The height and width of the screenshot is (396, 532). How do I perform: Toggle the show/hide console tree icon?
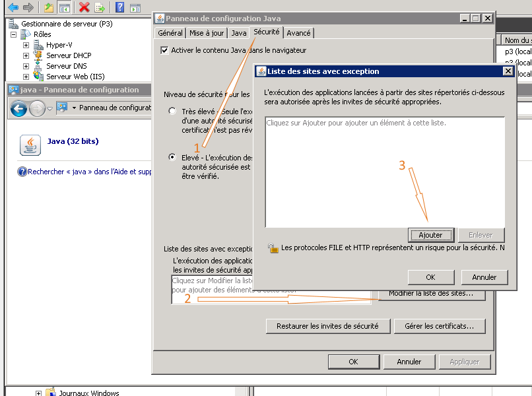pyautogui.click(x=65, y=7)
